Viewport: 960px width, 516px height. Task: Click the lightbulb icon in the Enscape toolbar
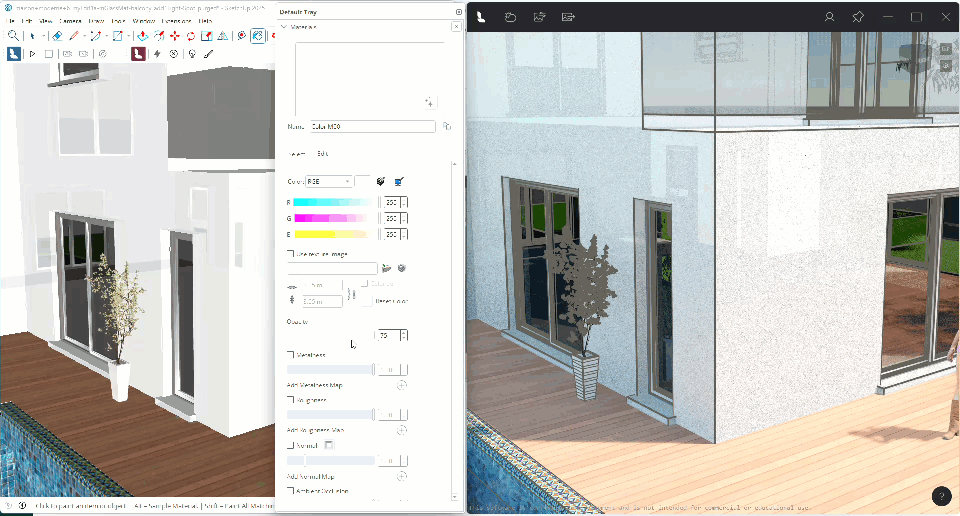[192, 54]
